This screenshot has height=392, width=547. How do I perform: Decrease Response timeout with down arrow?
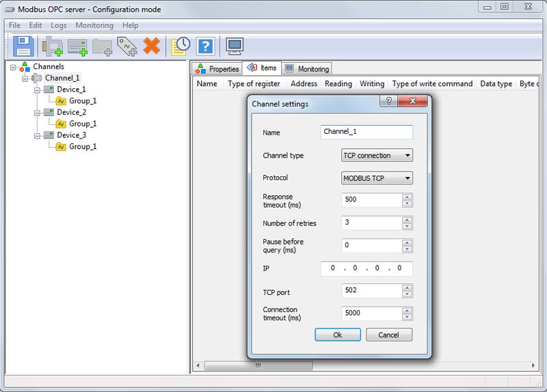click(407, 204)
